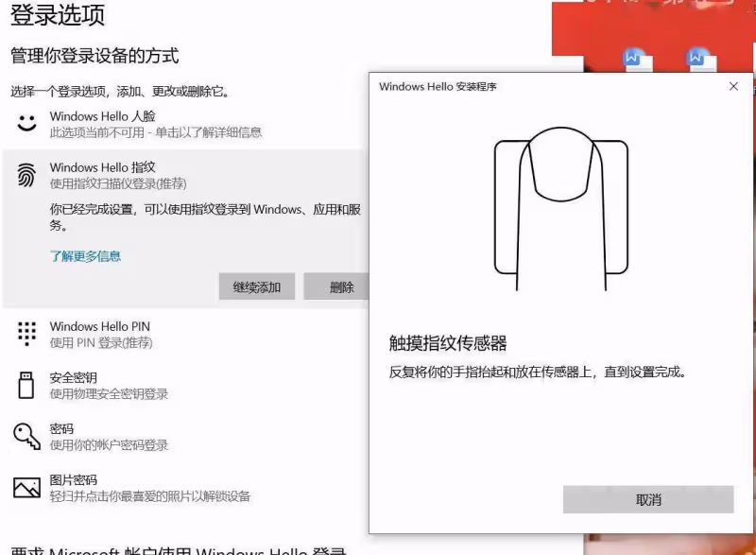
Task: Click the 你已经完成设置 status message
Action: [x=205, y=217]
